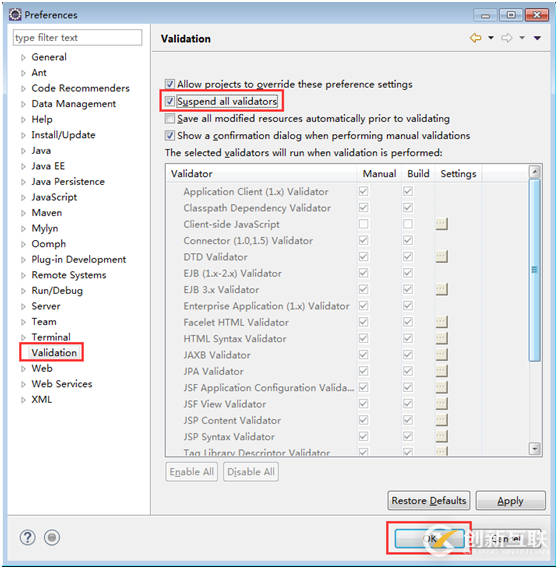
Task: Enable Save all modified resources automatically checkbox
Action: (x=169, y=118)
